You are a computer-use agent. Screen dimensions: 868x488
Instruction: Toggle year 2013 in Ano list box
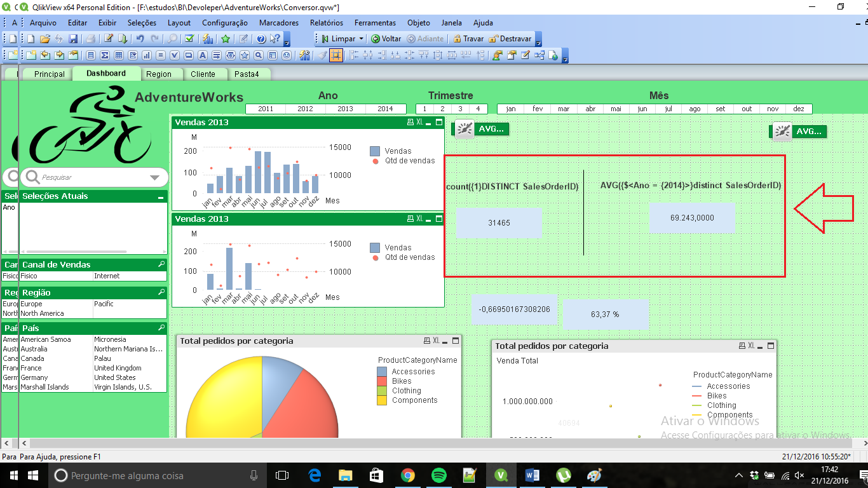(x=345, y=109)
